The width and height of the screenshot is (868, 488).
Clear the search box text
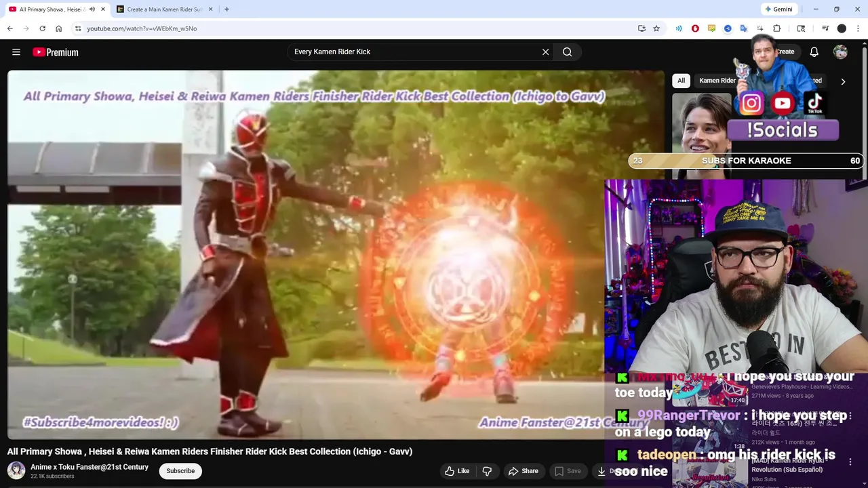pyautogui.click(x=545, y=52)
